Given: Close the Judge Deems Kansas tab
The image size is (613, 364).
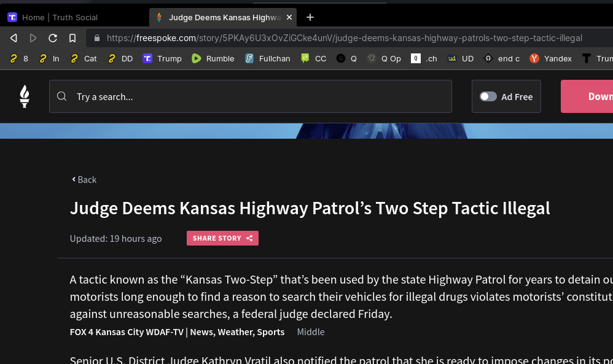Looking at the screenshot, I should click(x=289, y=17).
